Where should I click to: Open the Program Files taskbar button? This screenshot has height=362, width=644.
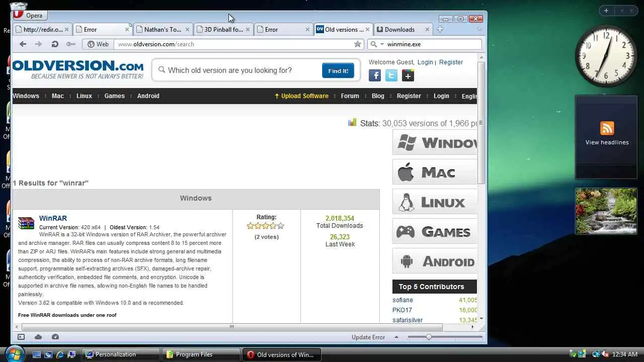(x=201, y=354)
